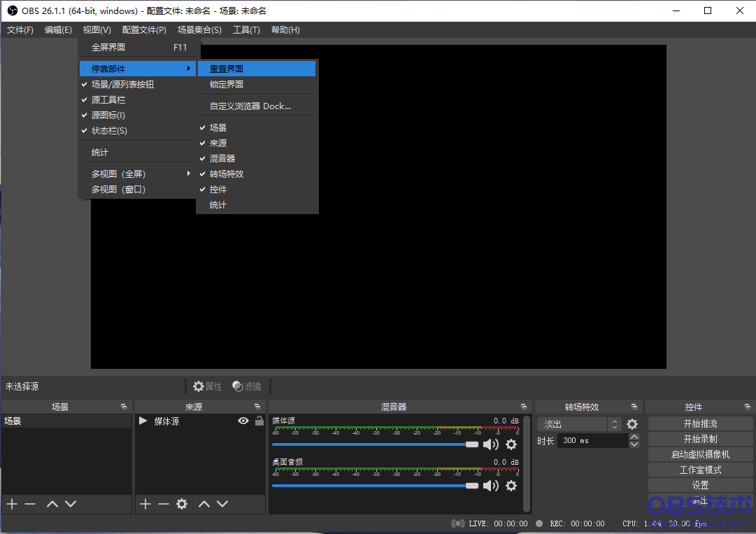
Task: Undock the 转场特效 panel float icon
Action: 634,407
